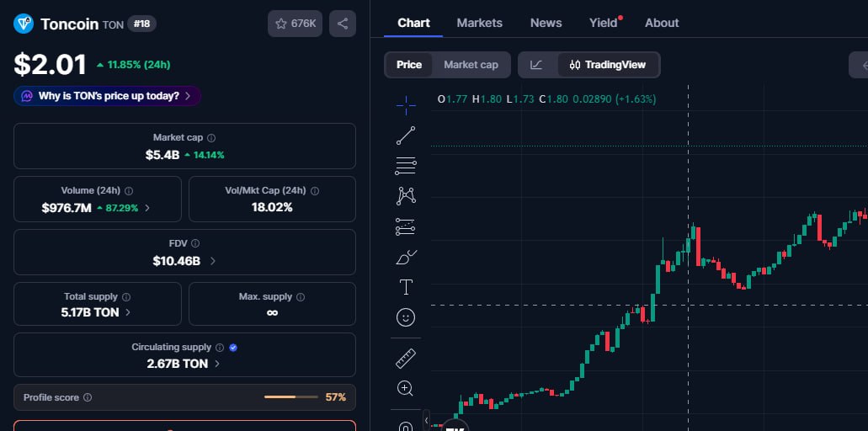Open the share button
The height and width of the screenshot is (431, 868).
(x=343, y=24)
